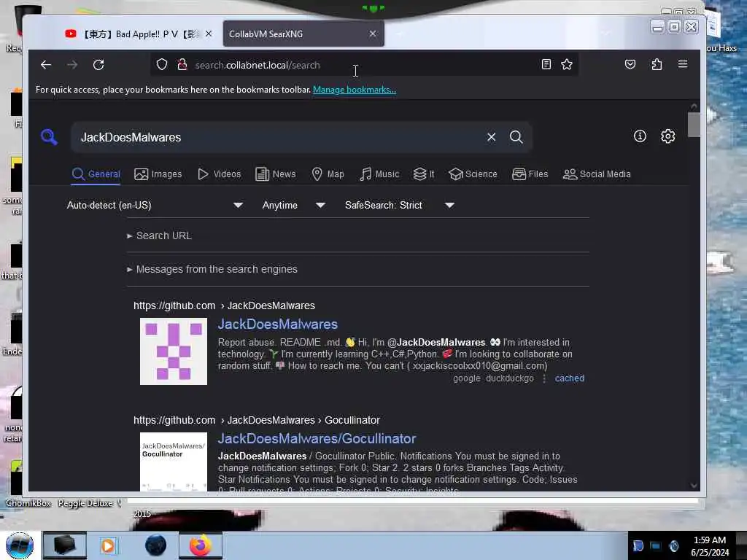Open the Firefox hamburger menu

(683, 64)
